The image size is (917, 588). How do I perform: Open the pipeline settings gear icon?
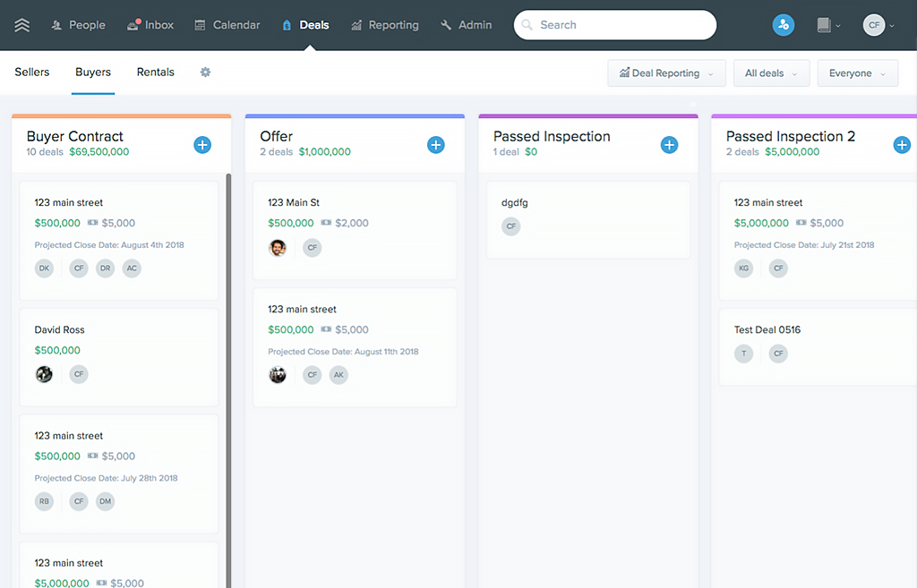pos(205,72)
